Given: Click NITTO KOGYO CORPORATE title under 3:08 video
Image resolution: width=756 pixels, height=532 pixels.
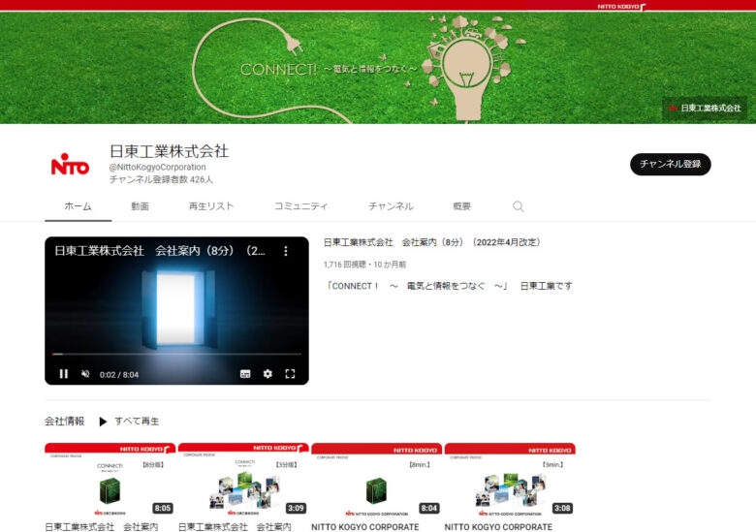Looking at the screenshot, I should click(498, 527).
